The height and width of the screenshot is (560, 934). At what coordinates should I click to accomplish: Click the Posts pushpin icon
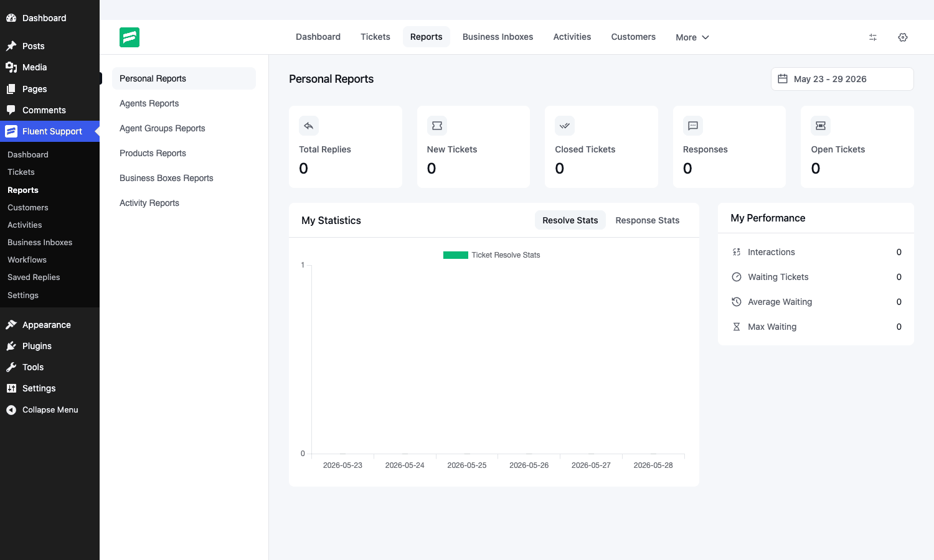coord(11,46)
